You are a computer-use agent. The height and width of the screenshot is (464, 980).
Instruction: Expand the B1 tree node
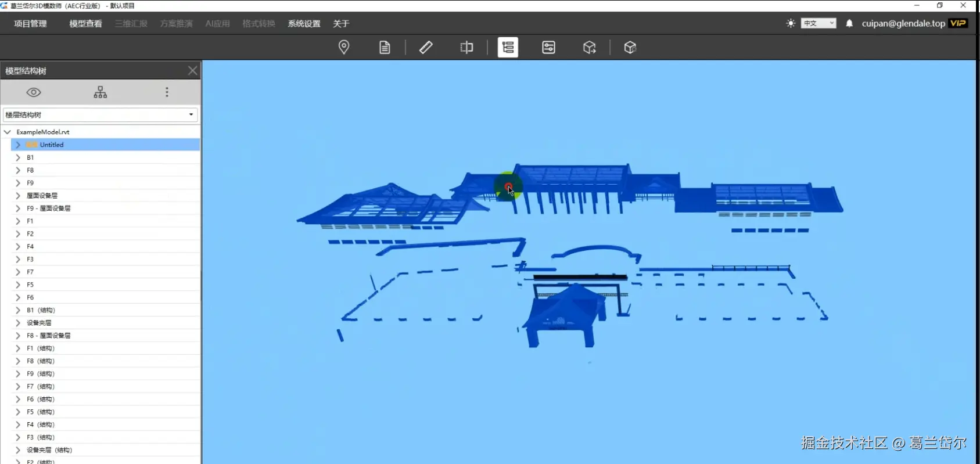(18, 157)
